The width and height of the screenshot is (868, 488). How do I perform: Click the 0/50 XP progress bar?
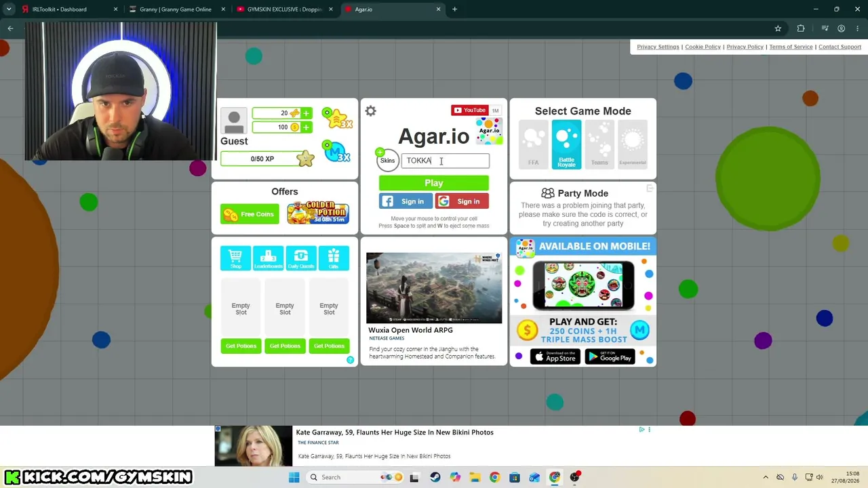[x=262, y=159]
